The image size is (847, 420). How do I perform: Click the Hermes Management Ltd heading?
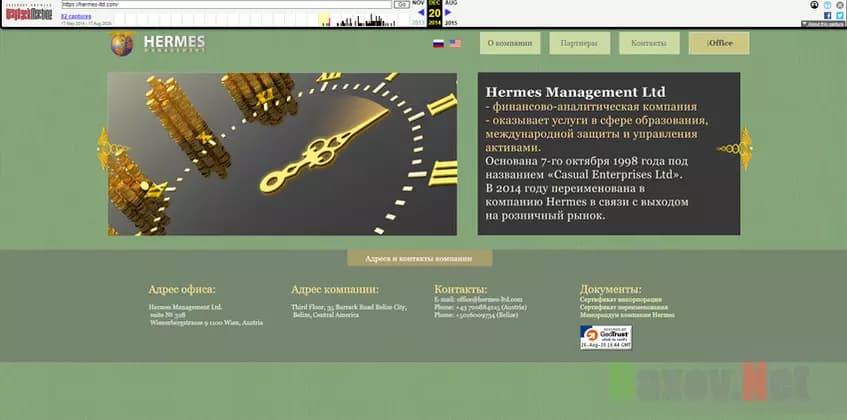(575, 92)
